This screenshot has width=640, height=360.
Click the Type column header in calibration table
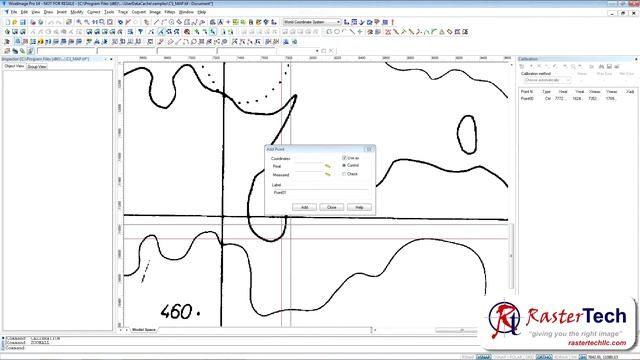pyautogui.click(x=547, y=91)
